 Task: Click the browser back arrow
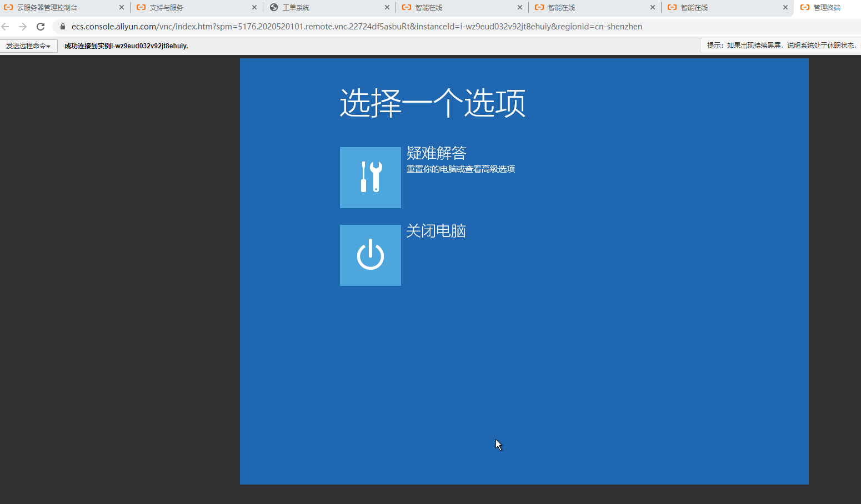(x=6, y=27)
